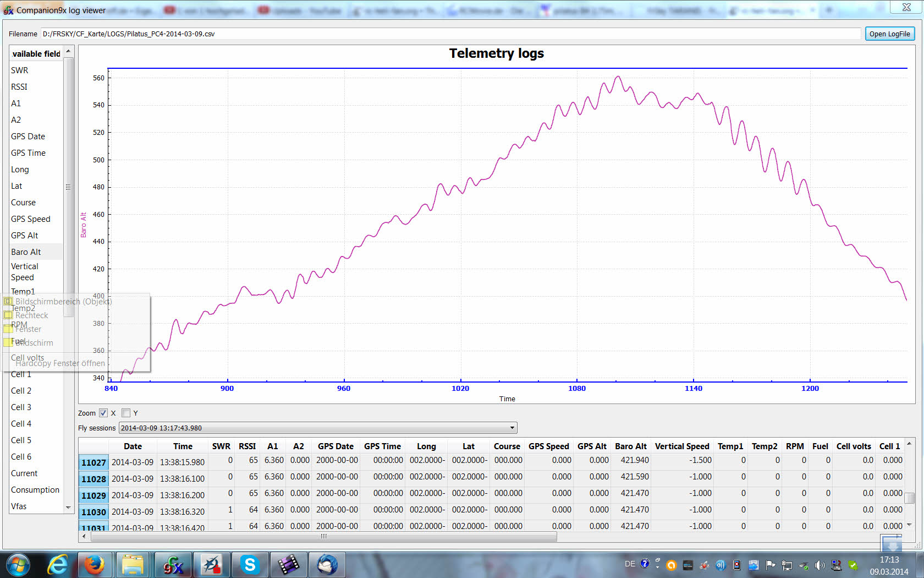Click available fields list scroll-down arrow
The image size is (924, 578).
coord(68,508)
